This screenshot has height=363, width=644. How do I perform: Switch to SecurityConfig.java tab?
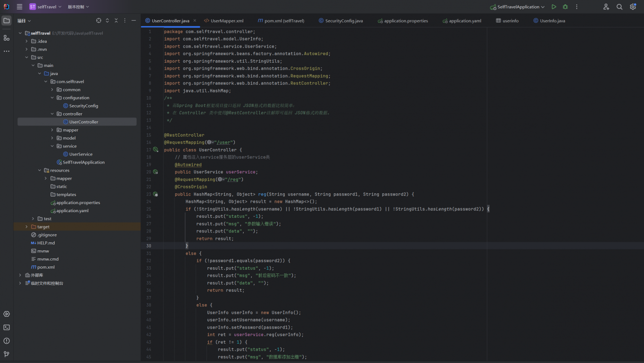click(340, 21)
